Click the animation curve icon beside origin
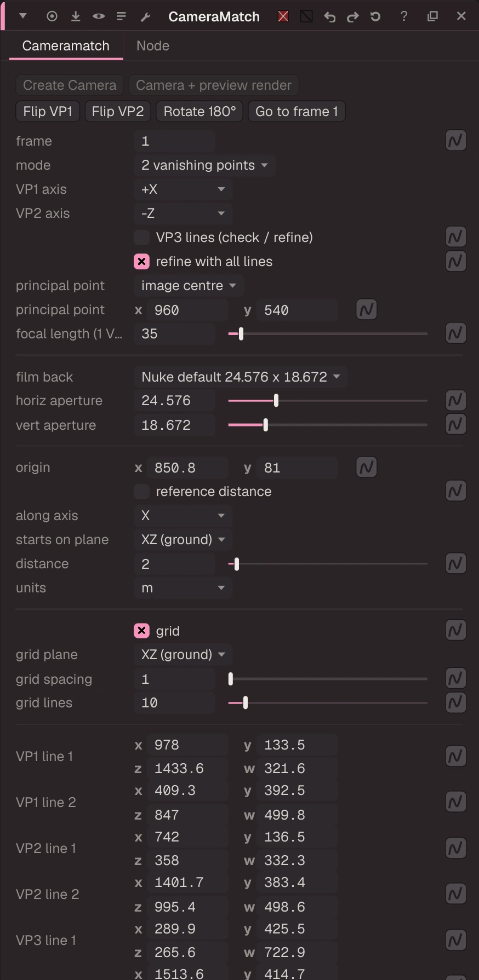Viewport: 479px width, 980px height. 367,468
